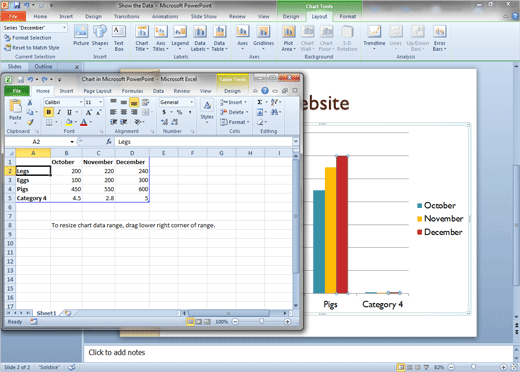520x372 pixels.
Task: Open Gridlines options
Action: [263, 38]
